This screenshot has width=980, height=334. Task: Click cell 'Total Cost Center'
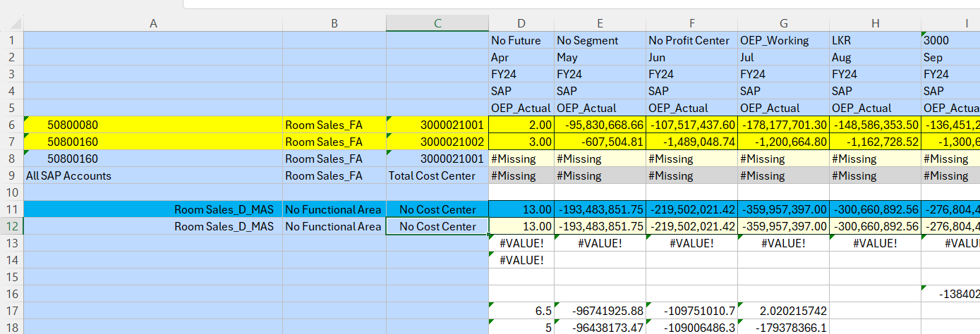click(x=437, y=175)
